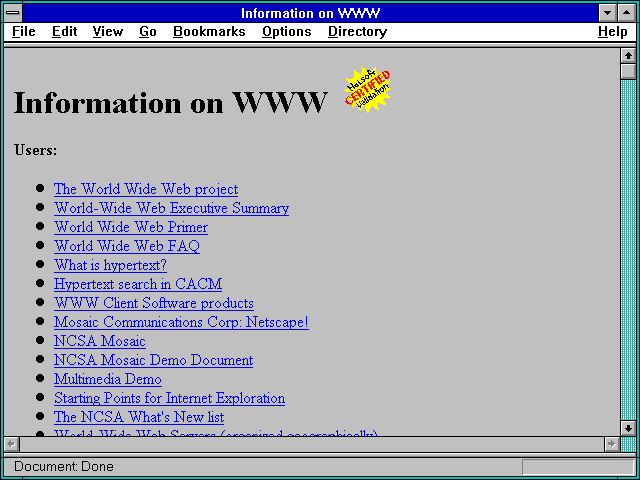Open the NCSA Mosaic link
640x480 pixels.
click(x=100, y=342)
